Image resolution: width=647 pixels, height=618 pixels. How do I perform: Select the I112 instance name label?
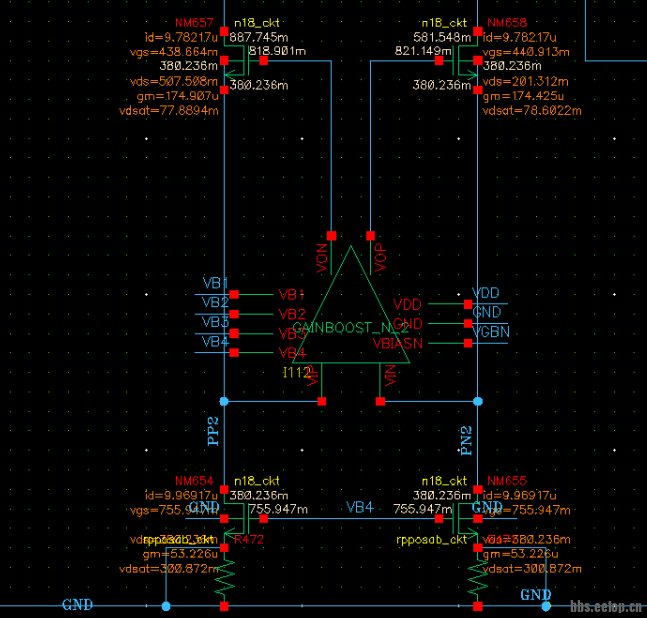(295, 372)
